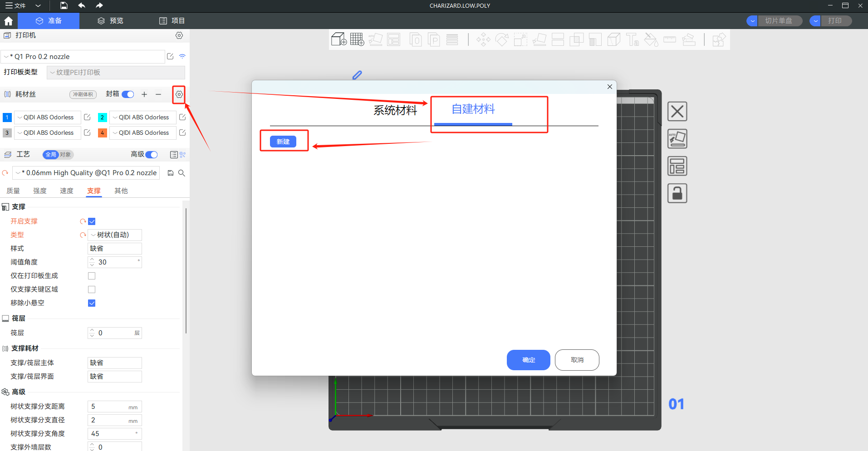
Task: Click the remove plate X icon
Action: (x=677, y=112)
